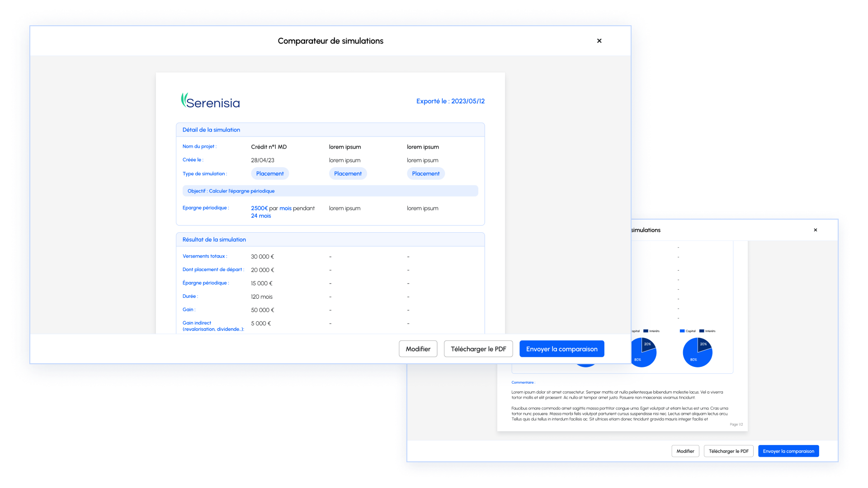Click the Page 1/2 indicator

(x=736, y=424)
